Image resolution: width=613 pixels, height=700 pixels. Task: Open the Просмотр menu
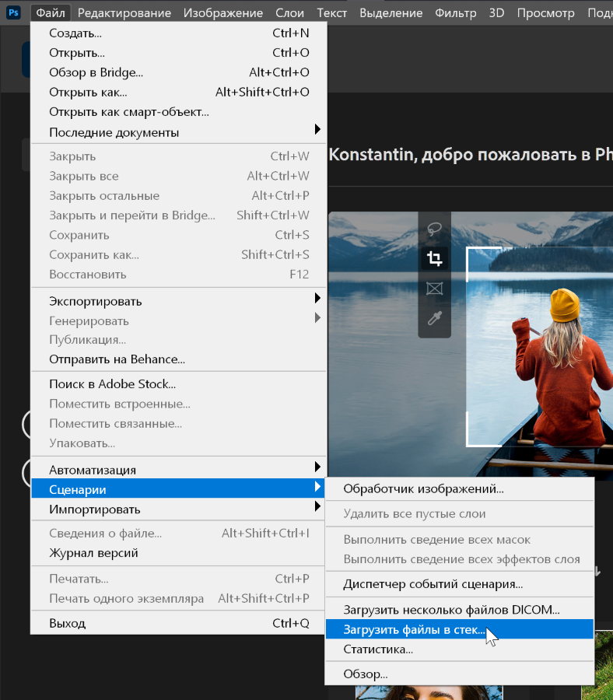545,12
